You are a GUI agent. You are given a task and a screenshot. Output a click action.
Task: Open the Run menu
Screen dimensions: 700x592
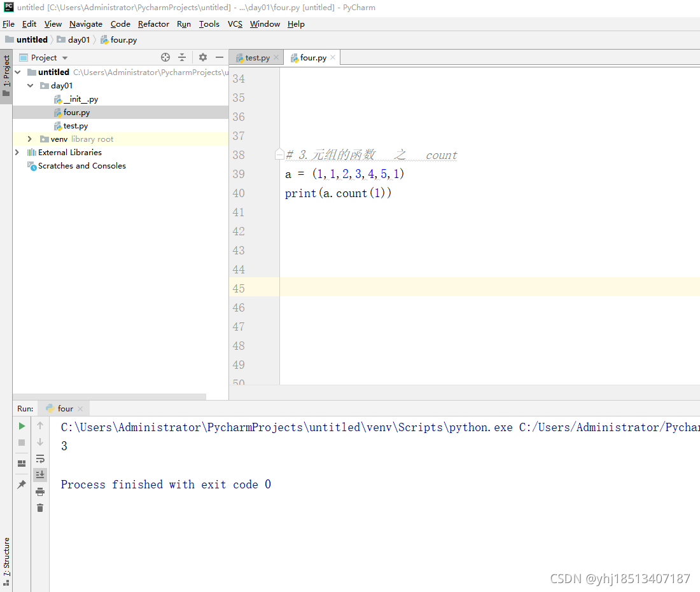pos(183,24)
